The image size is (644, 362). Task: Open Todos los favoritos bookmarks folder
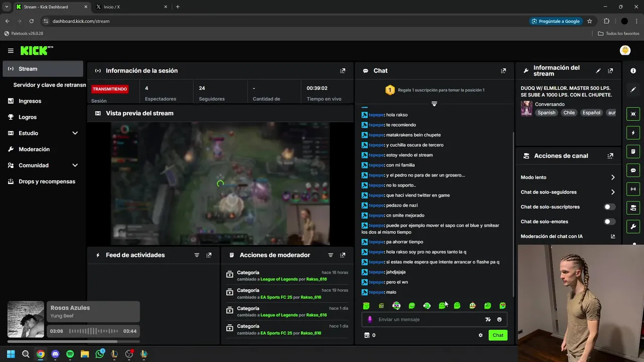pyautogui.click(x=618, y=34)
